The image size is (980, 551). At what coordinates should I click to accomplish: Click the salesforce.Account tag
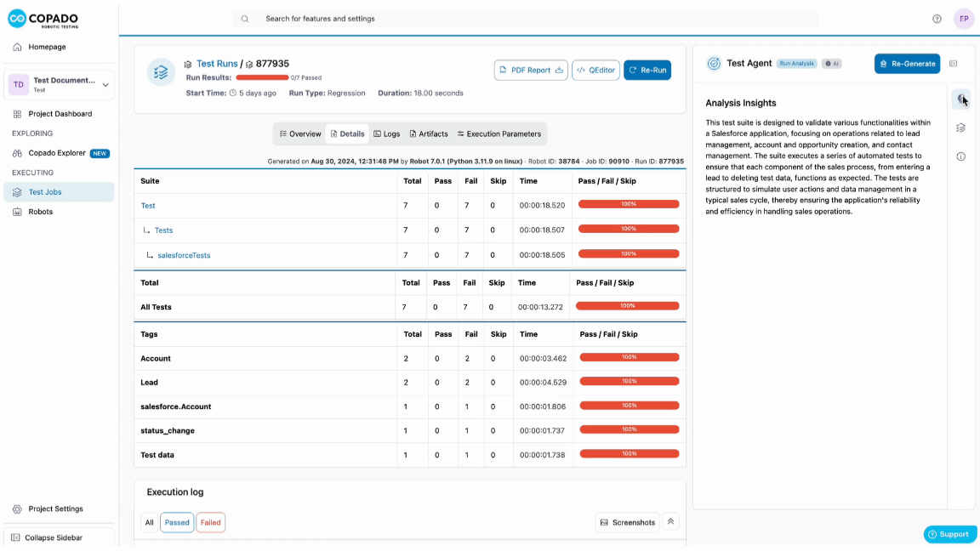click(x=175, y=406)
